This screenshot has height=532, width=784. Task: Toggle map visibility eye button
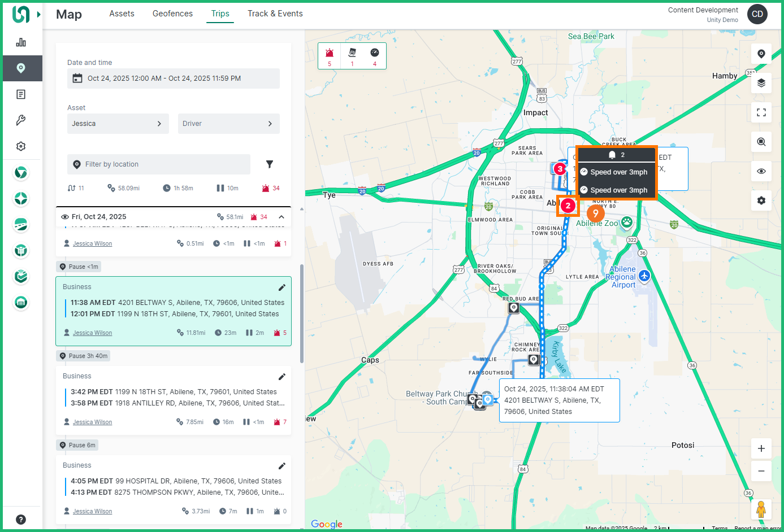click(761, 171)
